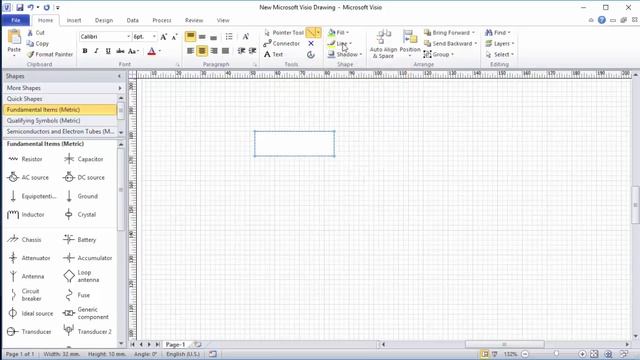640x360 pixels.
Task: Click the Find button
Action: click(498, 33)
